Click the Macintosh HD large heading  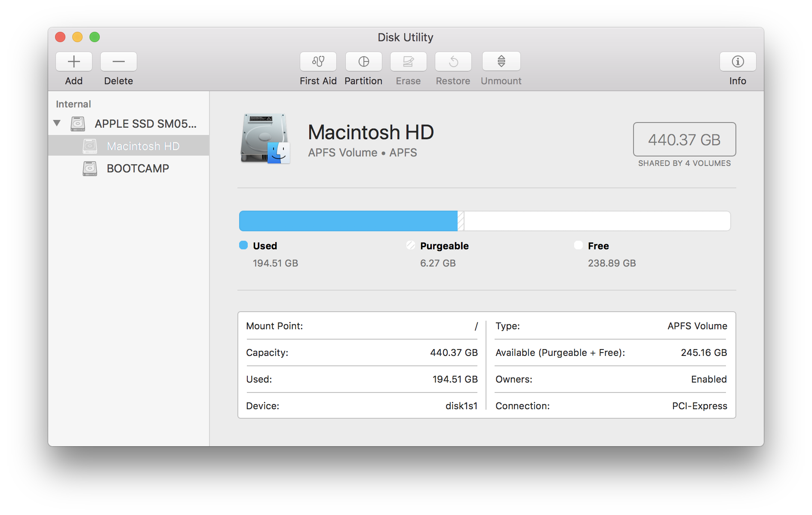[371, 132]
